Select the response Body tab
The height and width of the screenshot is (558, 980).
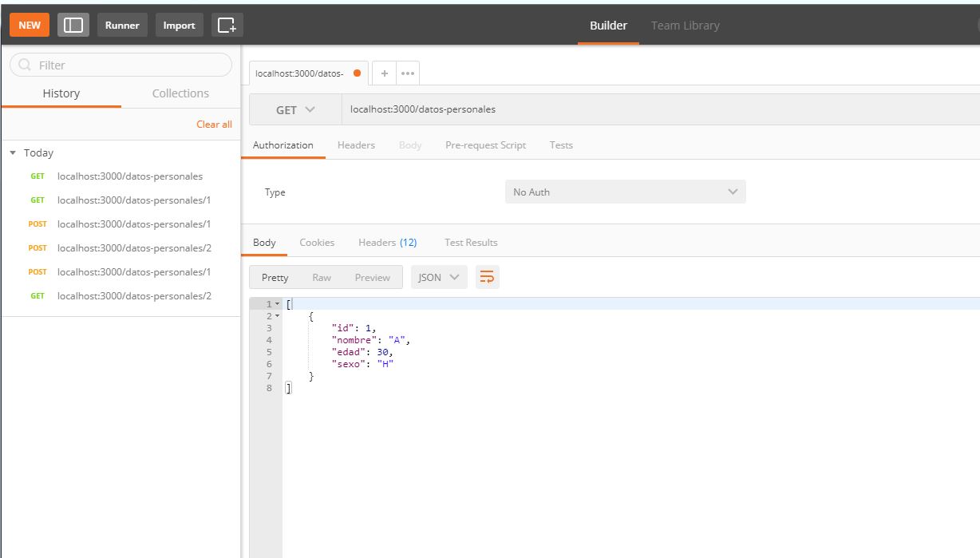[x=264, y=243]
